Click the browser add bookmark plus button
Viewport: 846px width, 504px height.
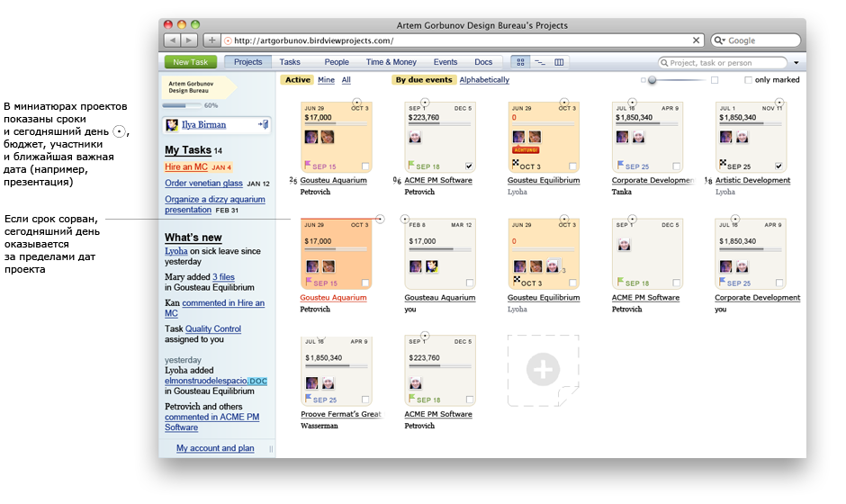click(211, 40)
